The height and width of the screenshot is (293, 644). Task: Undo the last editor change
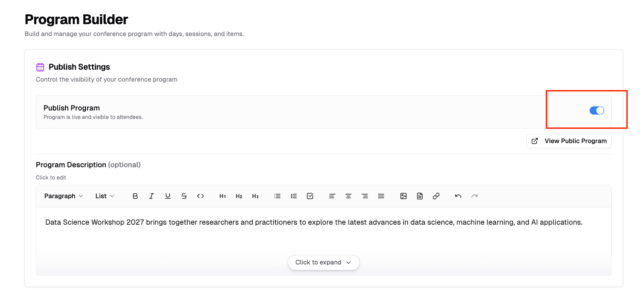click(458, 196)
